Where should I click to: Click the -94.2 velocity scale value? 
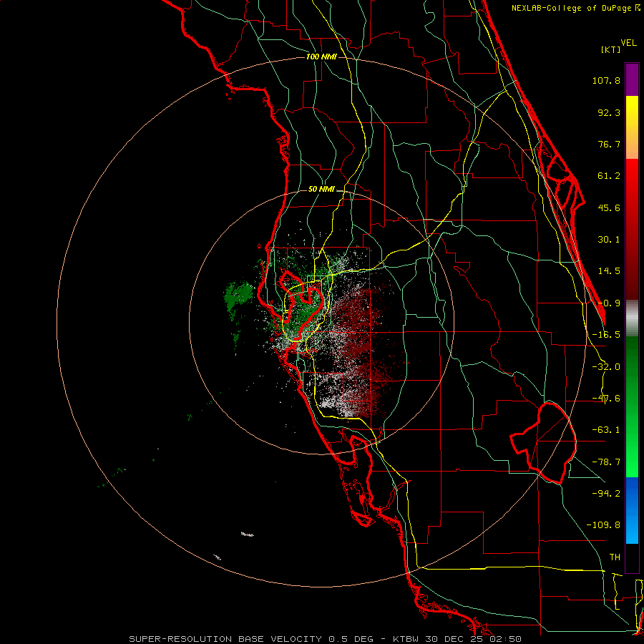pyautogui.click(x=606, y=493)
